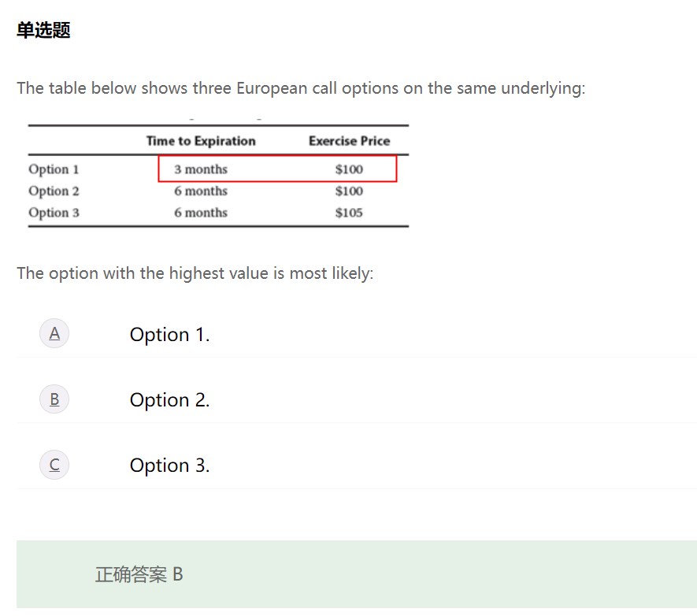
Task: Click the "Option 2" row label in table
Action: click(x=54, y=191)
